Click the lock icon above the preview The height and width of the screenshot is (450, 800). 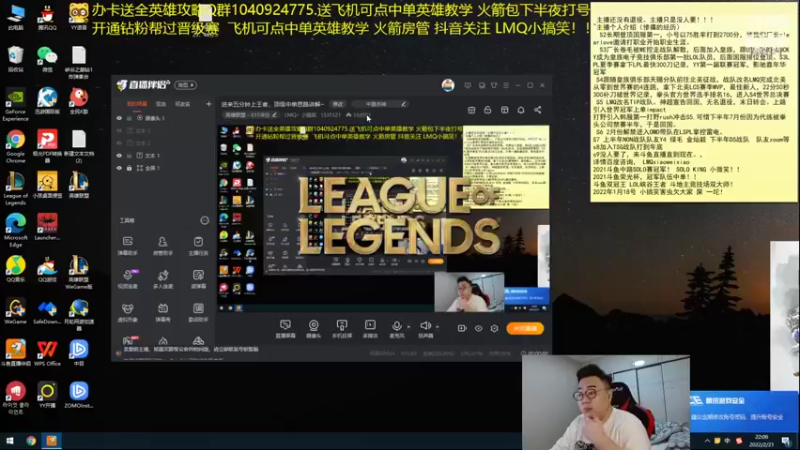488,110
